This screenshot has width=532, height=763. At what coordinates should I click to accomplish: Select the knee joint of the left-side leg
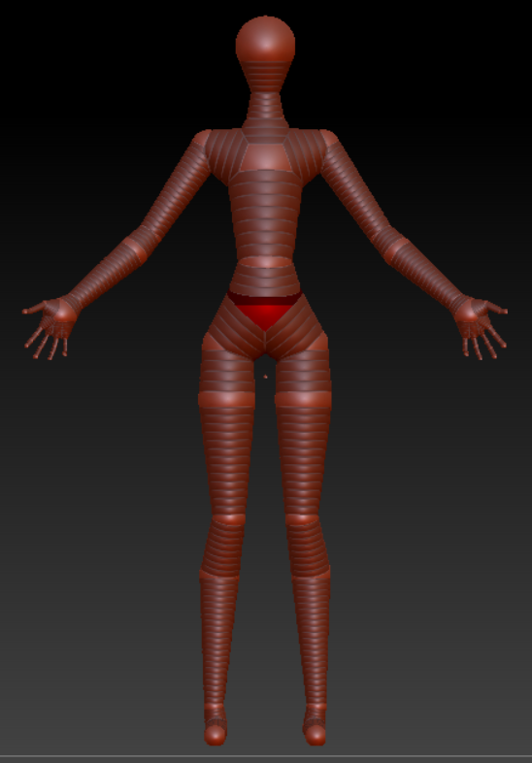[x=228, y=519]
